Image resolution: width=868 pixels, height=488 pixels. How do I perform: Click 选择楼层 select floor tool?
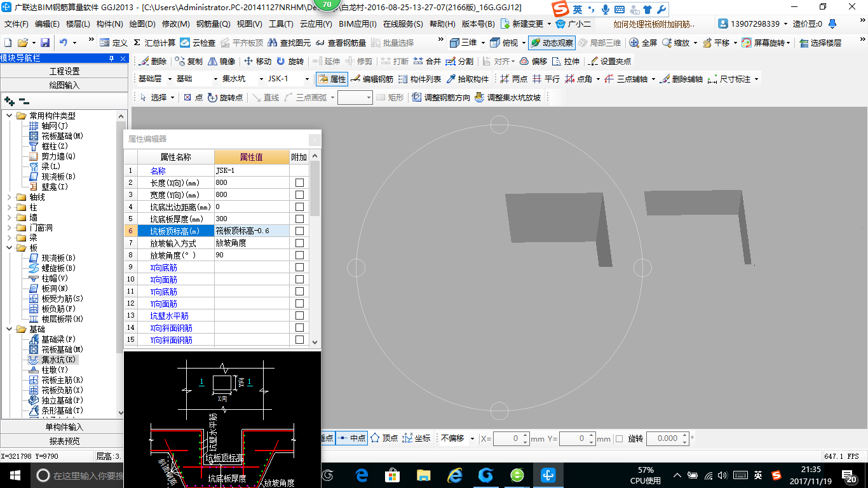820,43
